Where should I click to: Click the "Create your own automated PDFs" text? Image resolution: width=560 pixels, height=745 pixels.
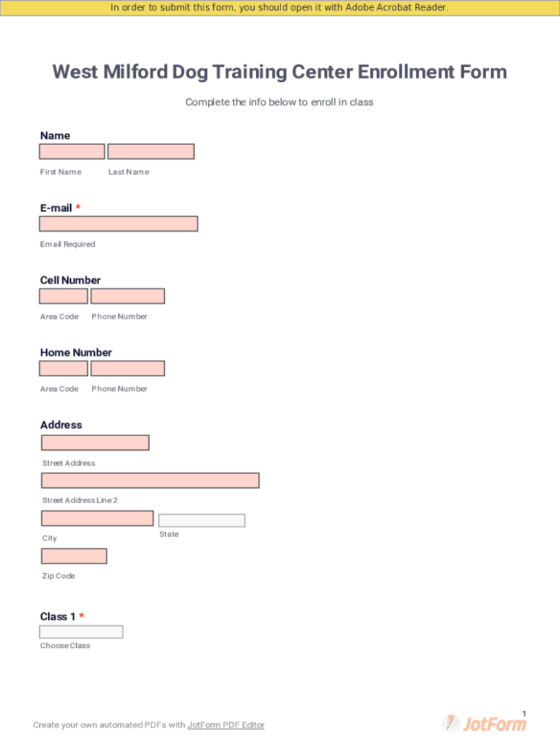pyautogui.click(x=109, y=725)
